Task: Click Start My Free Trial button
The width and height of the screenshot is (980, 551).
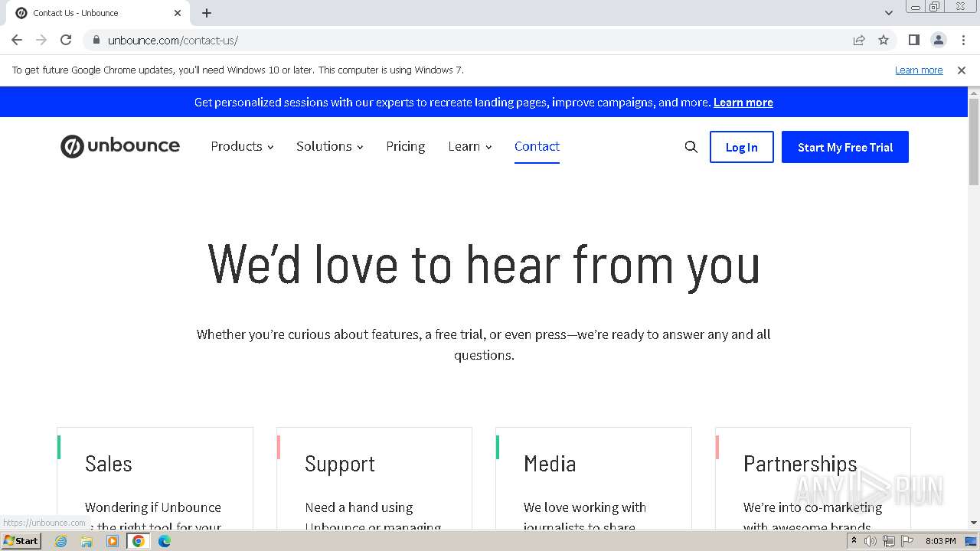Action: 845,147
